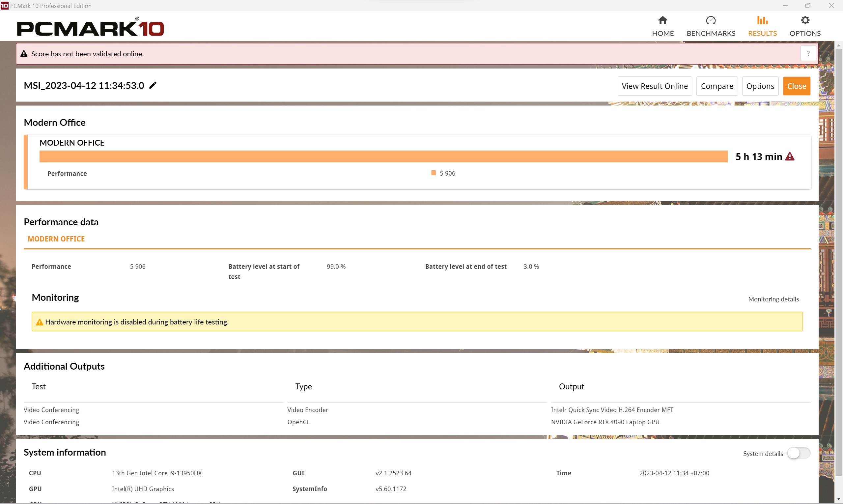843x504 pixels.
Task: Click the bar chart Results icon
Action: point(762,20)
